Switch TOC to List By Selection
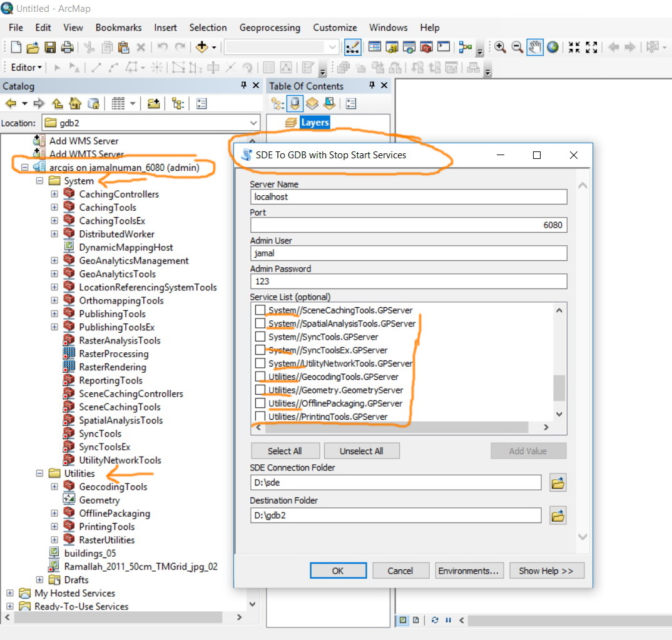The height and width of the screenshot is (640, 672). [329, 103]
